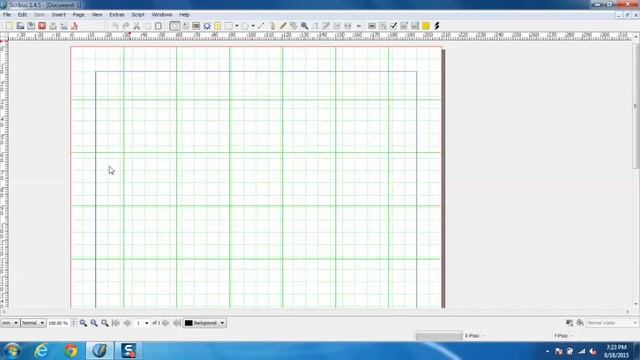Screen dimensions: 640x360
Task: Select the toolbar Zoom magnifier tool
Action: pyautogui.click(x=304, y=26)
